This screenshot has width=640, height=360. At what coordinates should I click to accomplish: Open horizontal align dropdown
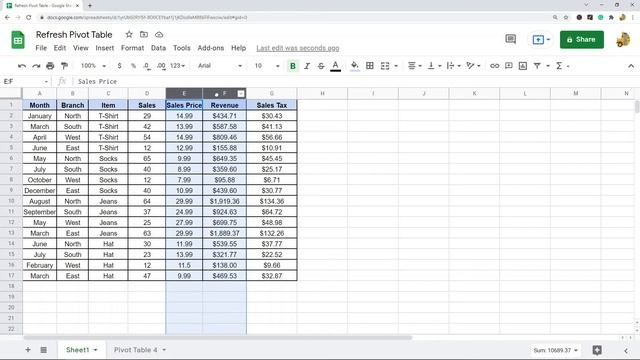(415, 66)
